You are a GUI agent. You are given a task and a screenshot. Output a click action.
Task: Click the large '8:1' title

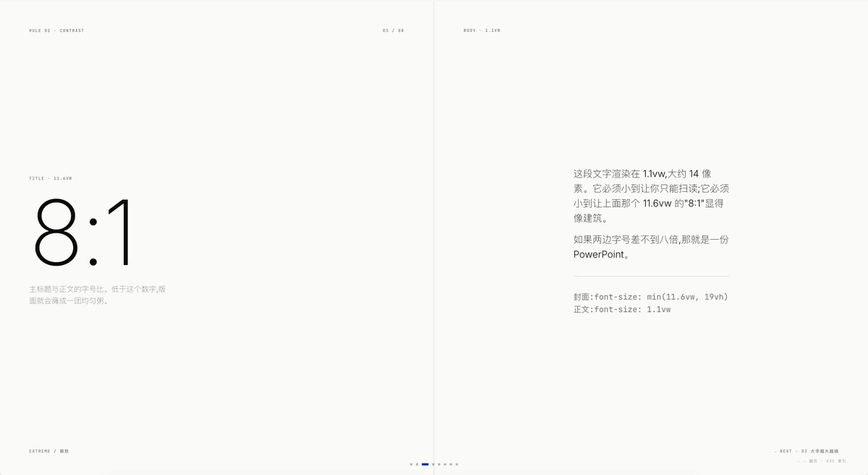[83, 232]
